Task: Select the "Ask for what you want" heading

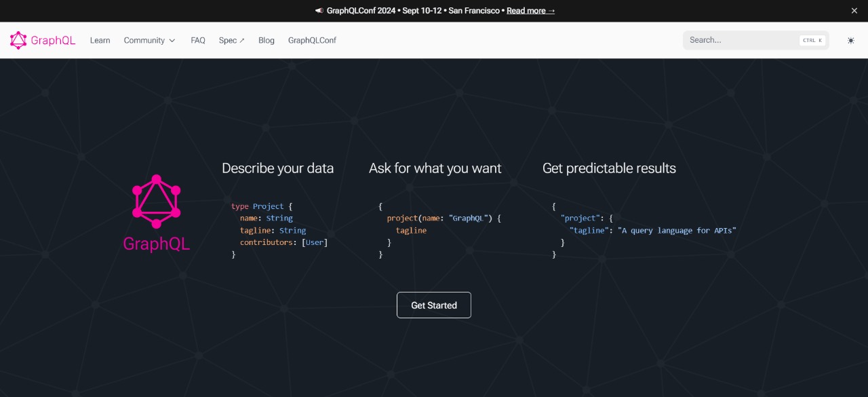Action: pyautogui.click(x=435, y=168)
